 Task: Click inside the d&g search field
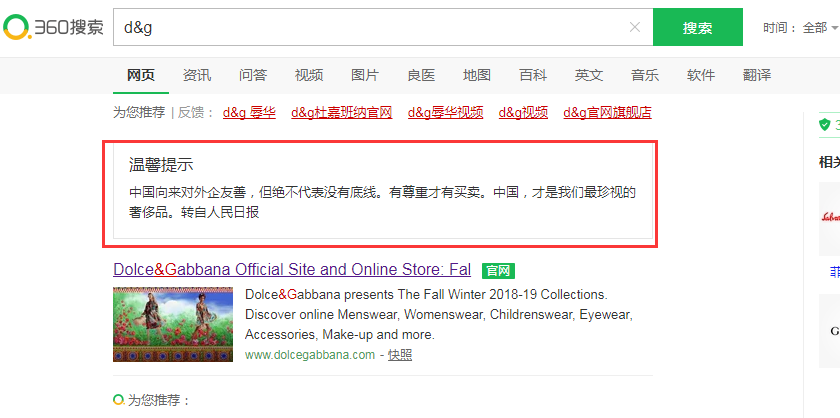point(370,27)
